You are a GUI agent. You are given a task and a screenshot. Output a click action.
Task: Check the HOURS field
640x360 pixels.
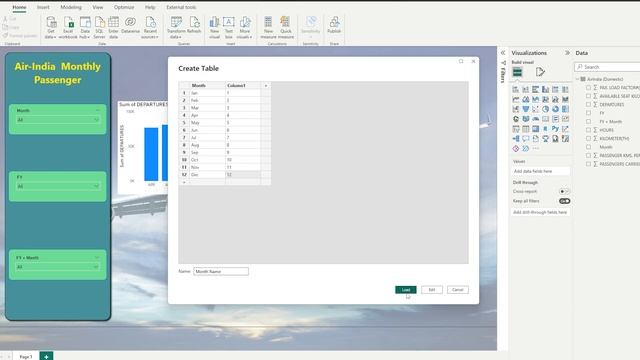tap(588, 130)
